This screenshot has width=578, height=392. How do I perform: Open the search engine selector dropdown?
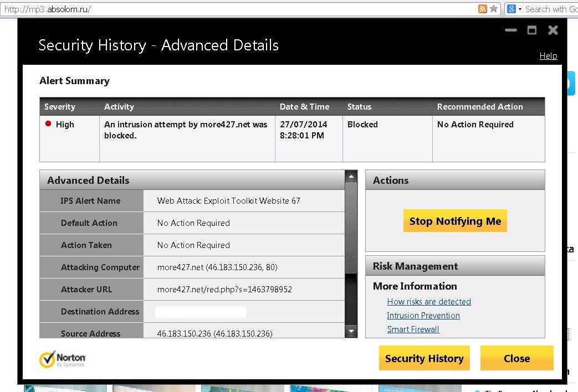coord(514,9)
